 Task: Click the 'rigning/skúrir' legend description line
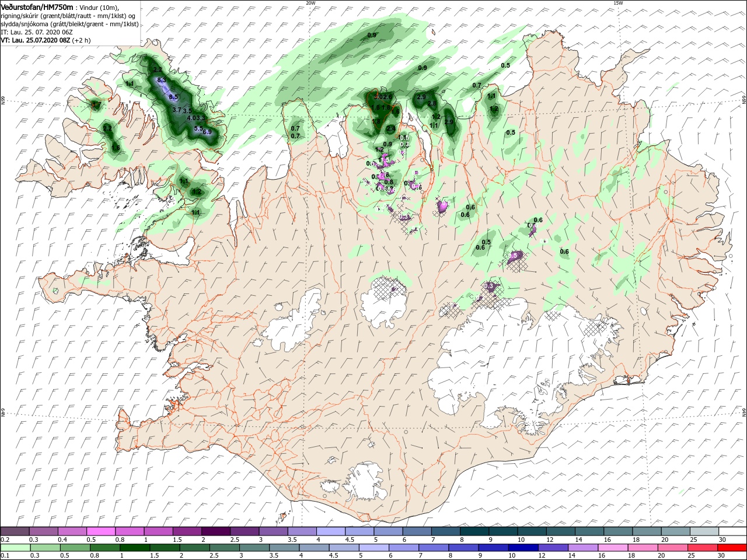pyautogui.click(x=68, y=16)
